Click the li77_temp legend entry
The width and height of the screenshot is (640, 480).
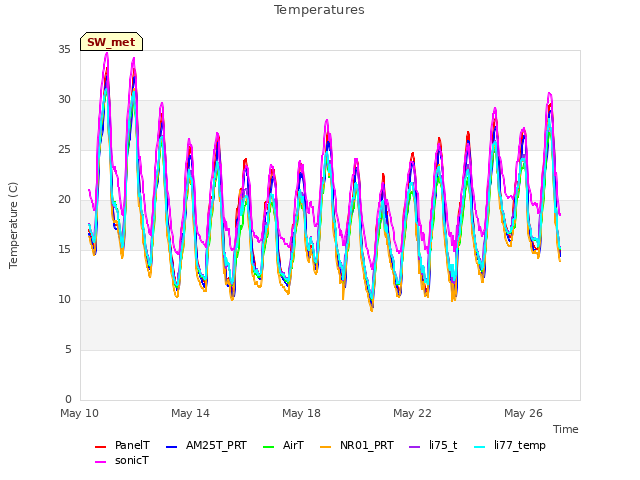(510, 445)
